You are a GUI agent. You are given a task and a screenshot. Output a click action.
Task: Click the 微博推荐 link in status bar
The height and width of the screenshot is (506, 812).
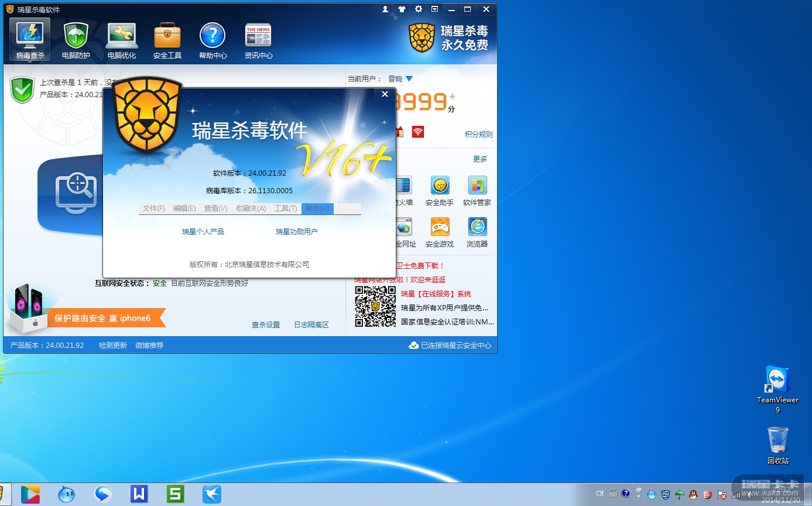(149, 346)
